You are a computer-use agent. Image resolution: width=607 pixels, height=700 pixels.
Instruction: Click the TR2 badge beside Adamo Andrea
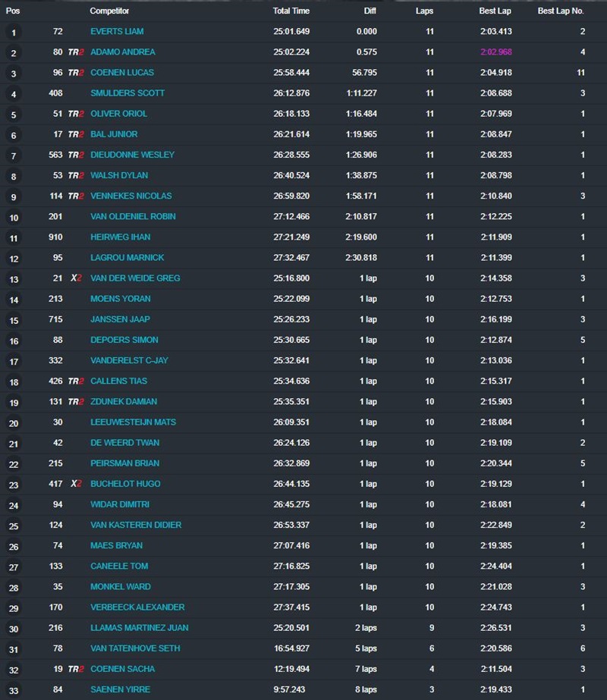coord(76,52)
